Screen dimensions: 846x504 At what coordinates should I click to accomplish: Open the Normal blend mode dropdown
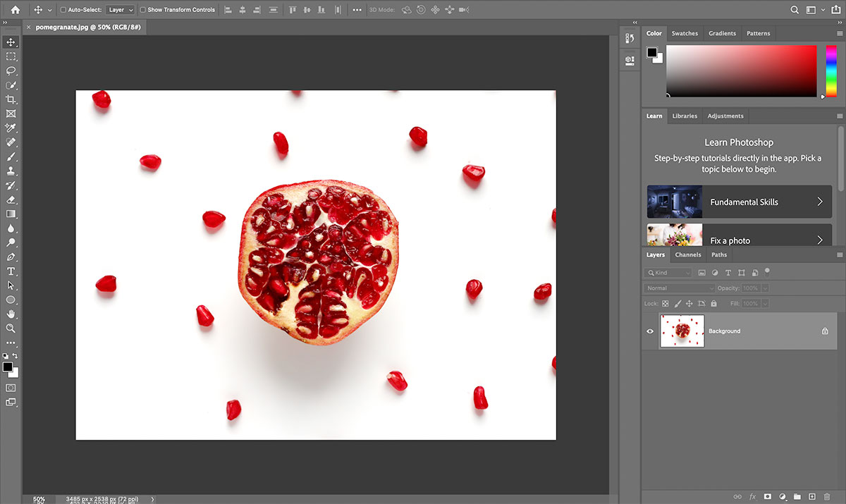click(679, 288)
